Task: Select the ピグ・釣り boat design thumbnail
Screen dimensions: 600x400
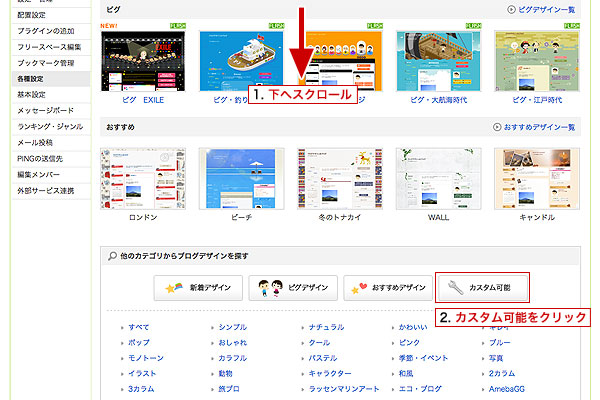Action: (241, 61)
